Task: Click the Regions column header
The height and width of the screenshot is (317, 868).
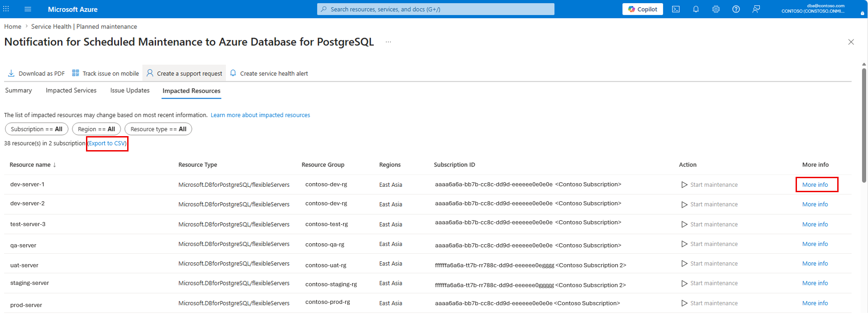Action: pos(390,165)
